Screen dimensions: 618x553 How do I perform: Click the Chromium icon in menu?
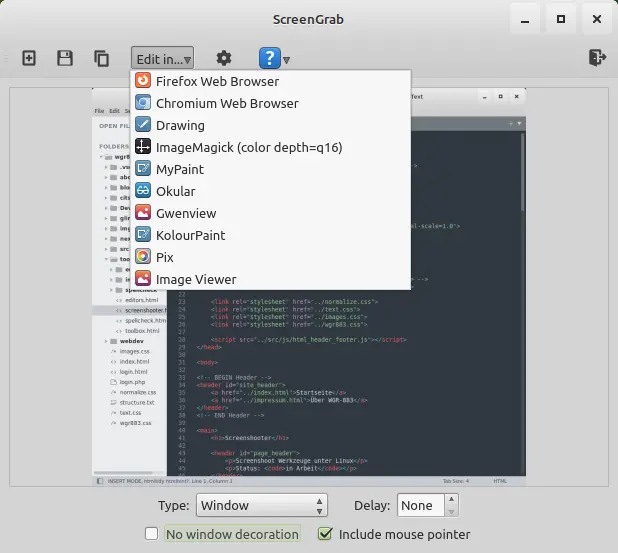click(x=143, y=102)
